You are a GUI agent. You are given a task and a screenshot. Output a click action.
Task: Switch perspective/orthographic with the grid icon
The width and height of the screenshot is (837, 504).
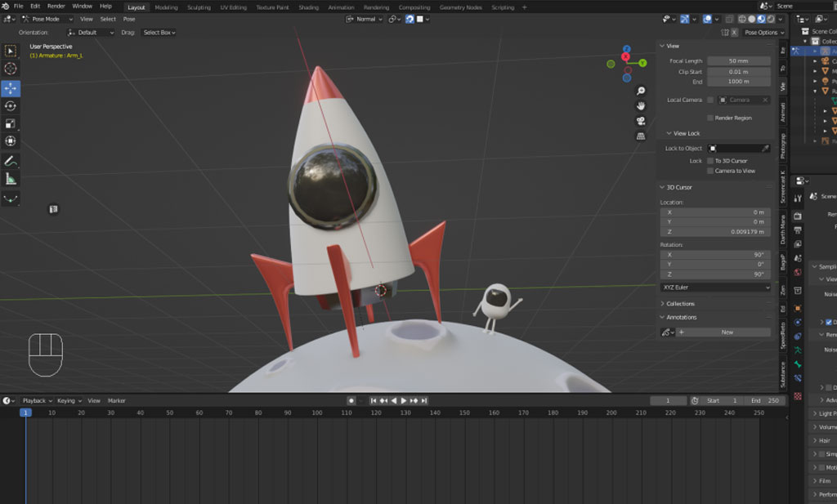(x=641, y=136)
